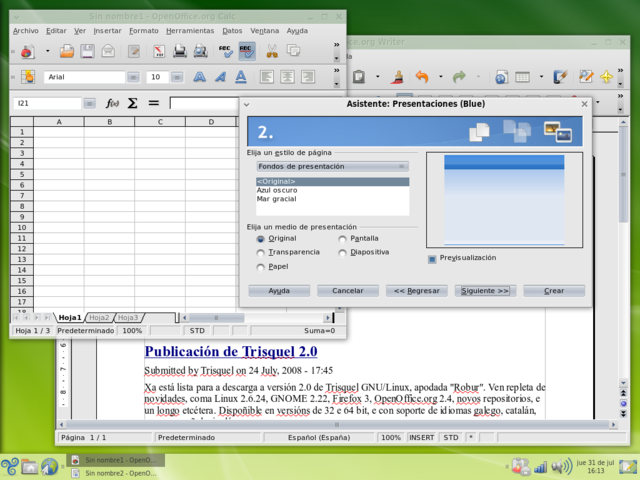Open the font size 10 dropdown
Image resolution: width=640 pixels, height=480 pixels.
point(177,77)
